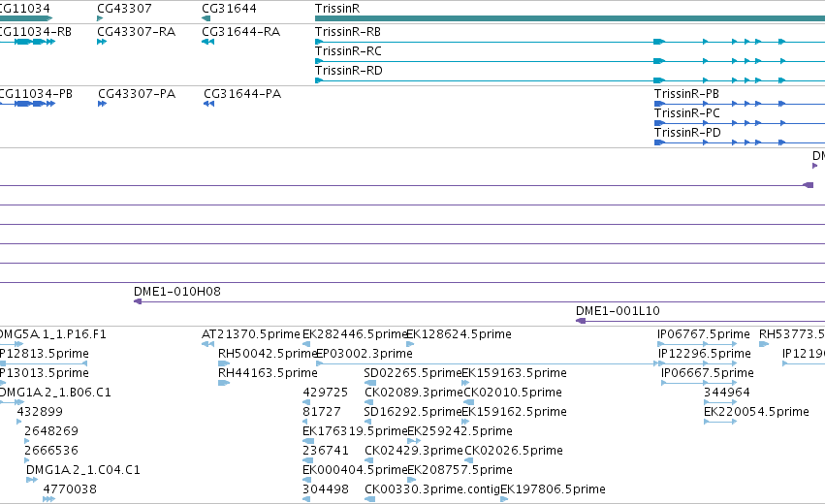Click feature label 432899

[40, 412]
